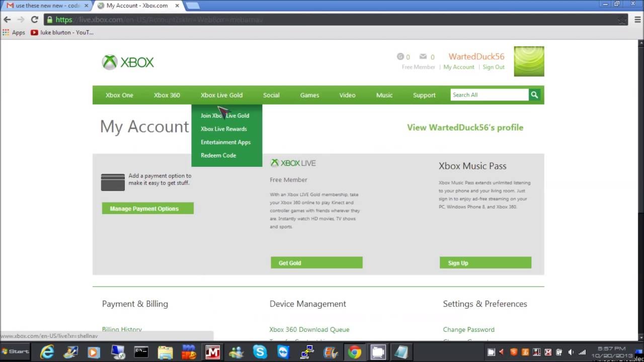The height and width of the screenshot is (362, 644).
Task: Open the Skype taskbar icon
Action: [x=260, y=352]
